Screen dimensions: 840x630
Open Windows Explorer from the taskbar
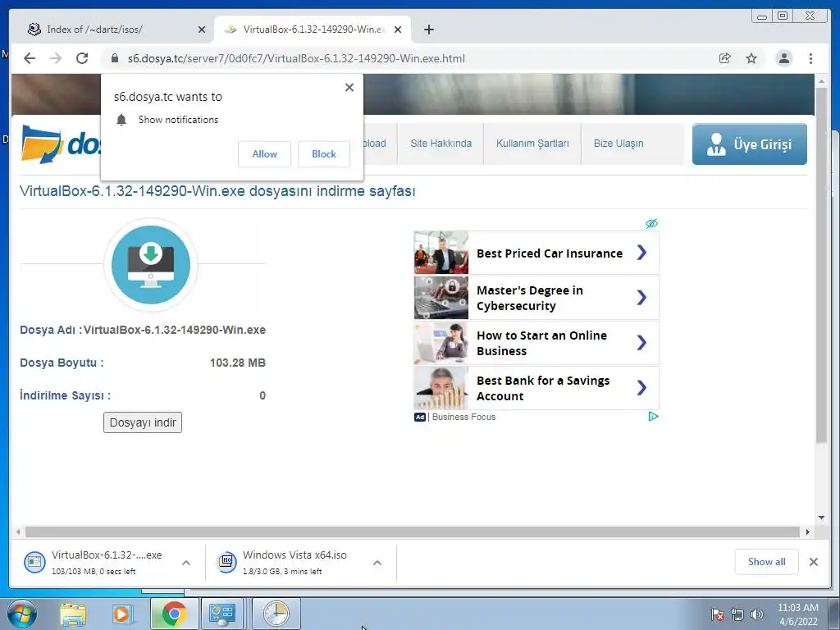(x=73, y=614)
